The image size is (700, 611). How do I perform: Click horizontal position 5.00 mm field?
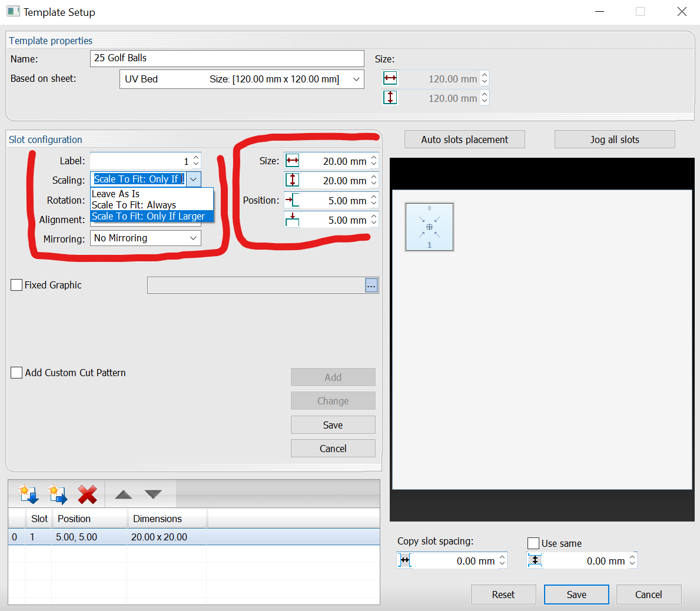335,200
